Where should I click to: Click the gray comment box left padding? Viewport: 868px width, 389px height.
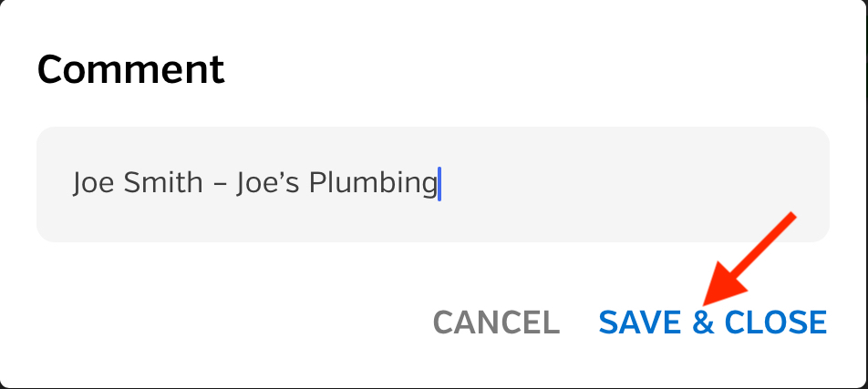point(55,184)
